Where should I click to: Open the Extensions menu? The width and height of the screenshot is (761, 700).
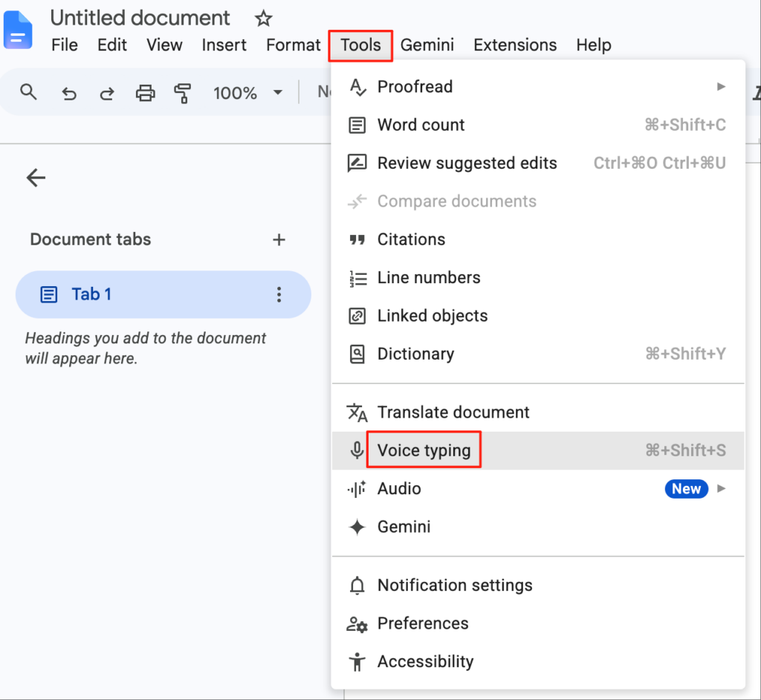(x=515, y=45)
